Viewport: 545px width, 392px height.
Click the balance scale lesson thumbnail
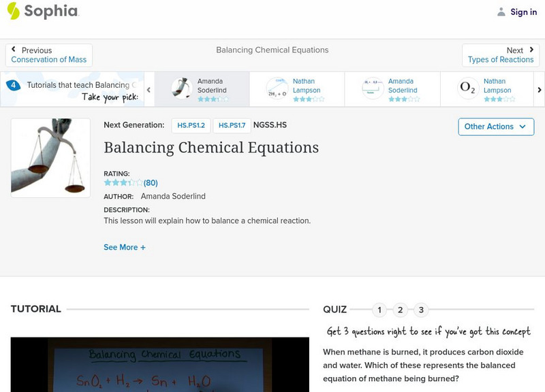pos(50,158)
